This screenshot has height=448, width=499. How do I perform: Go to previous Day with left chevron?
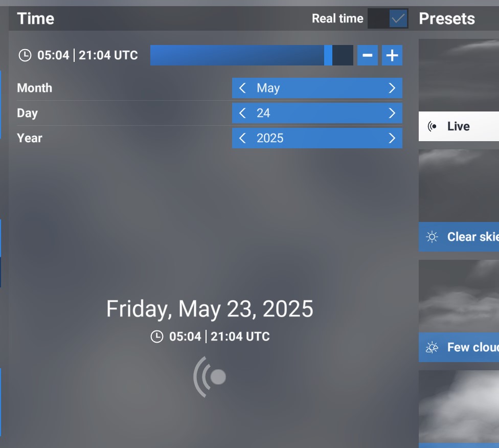coord(242,113)
